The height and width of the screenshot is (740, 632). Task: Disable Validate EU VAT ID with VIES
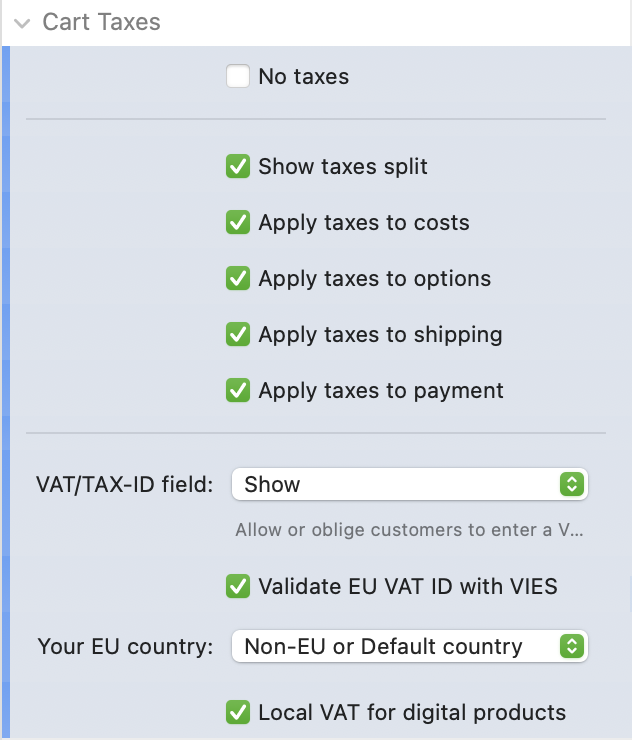pyautogui.click(x=238, y=586)
